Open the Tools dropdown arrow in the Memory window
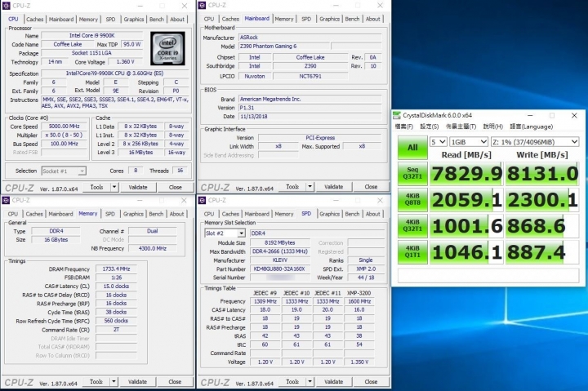588x391 pixels. (x=114, y=381)
